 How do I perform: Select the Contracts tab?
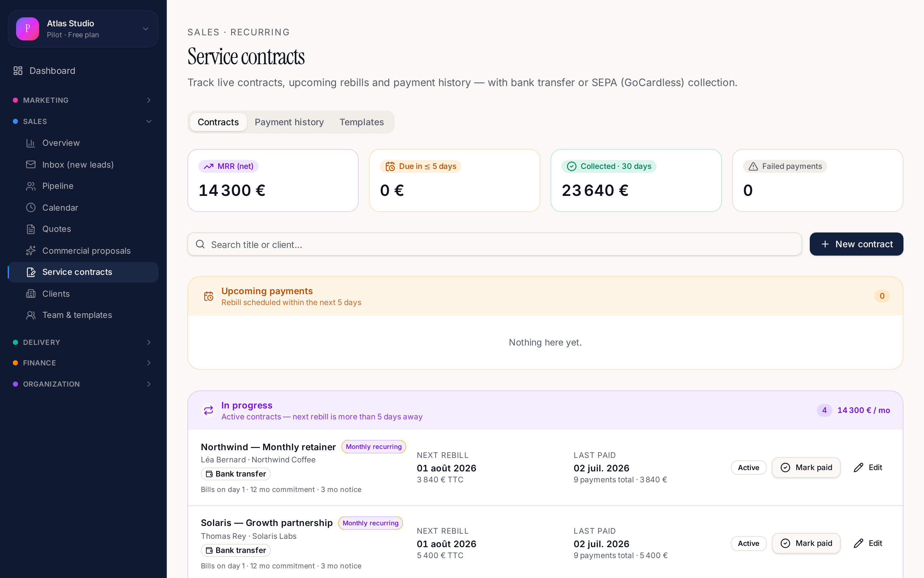click(218, 122)
